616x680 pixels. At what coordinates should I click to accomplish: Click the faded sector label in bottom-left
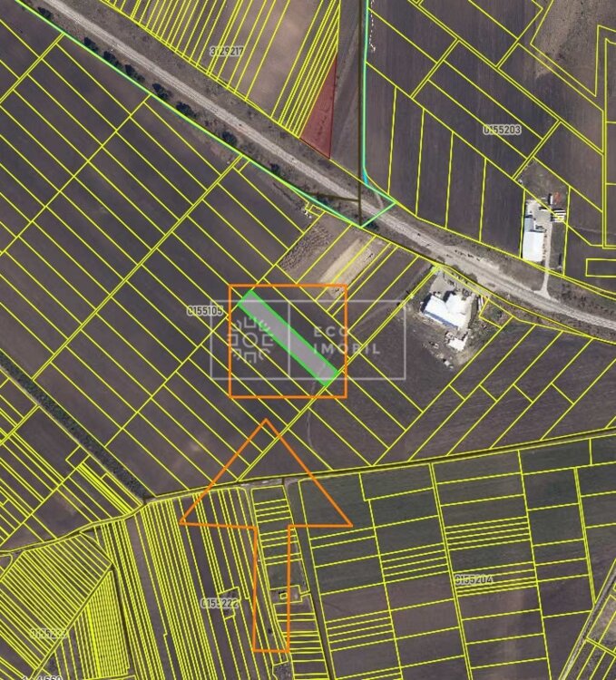pyautogui.click(x=47, y=634)
